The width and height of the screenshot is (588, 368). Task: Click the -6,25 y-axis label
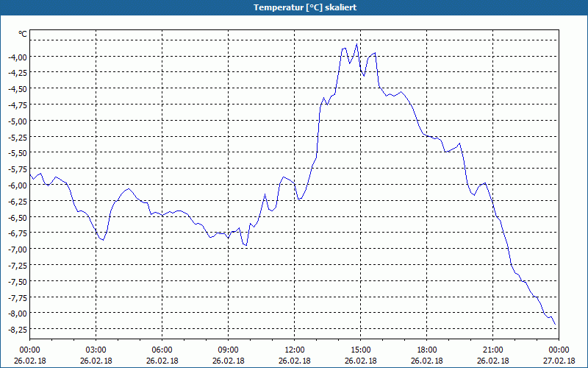tap(18, 201)
